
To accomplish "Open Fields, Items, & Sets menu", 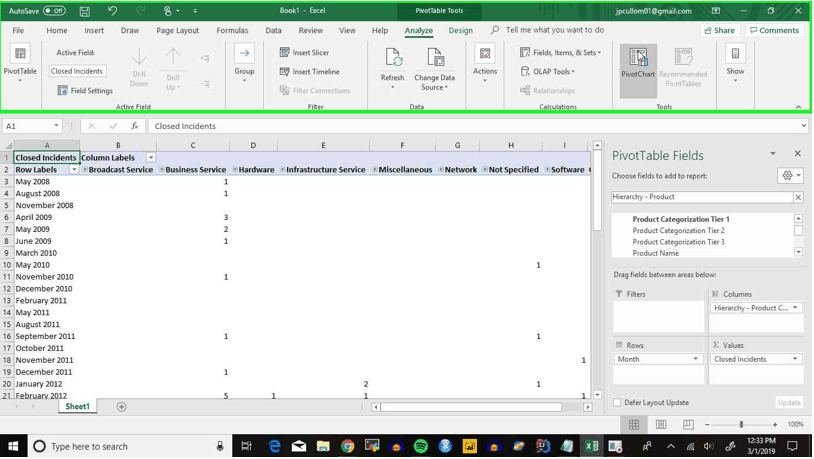I will coord(561,52).
